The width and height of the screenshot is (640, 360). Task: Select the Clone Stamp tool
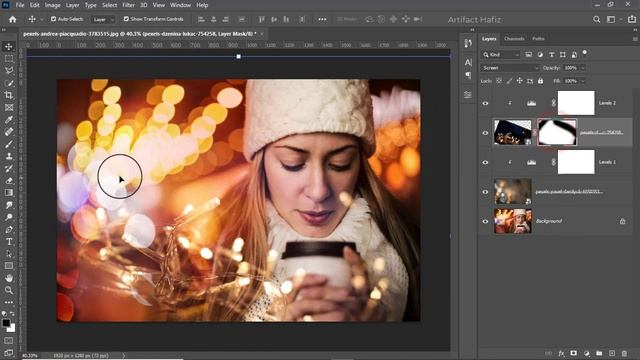tap(9, 156)
